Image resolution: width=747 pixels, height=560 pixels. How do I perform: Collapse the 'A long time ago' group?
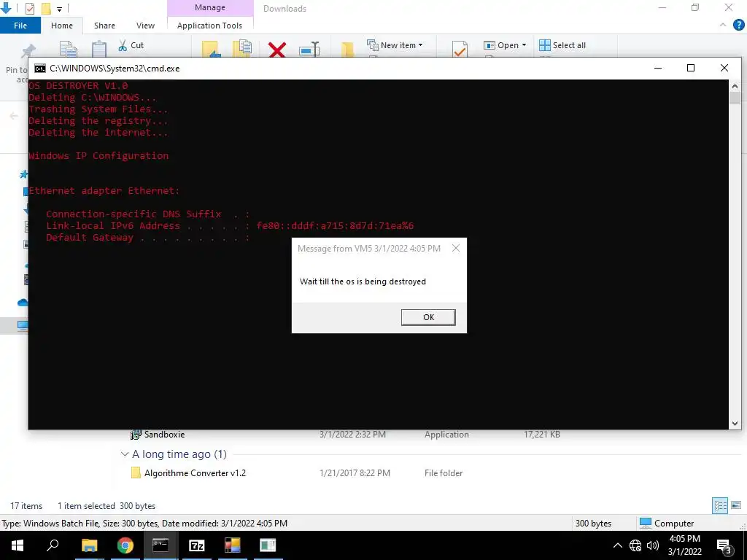(124, 454)
